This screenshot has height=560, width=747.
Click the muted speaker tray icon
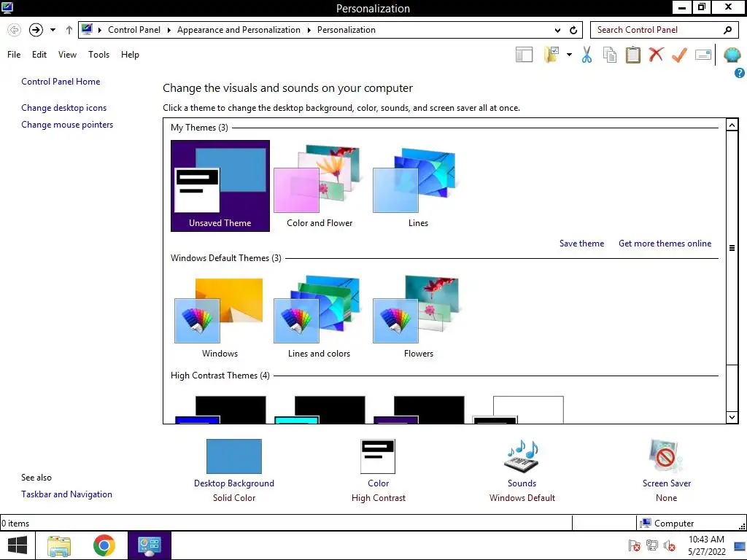click(x=670, y=545)
